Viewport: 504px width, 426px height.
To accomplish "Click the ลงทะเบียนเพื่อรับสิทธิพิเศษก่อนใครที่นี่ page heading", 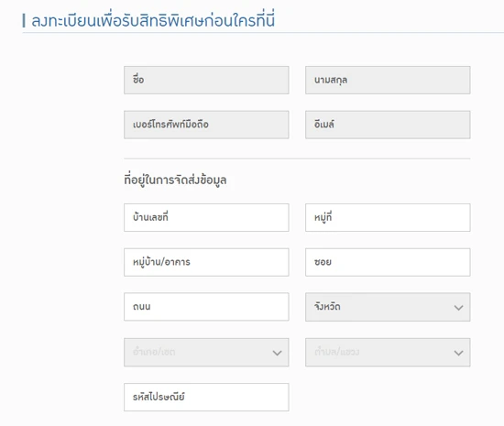I will click(153, 20).
